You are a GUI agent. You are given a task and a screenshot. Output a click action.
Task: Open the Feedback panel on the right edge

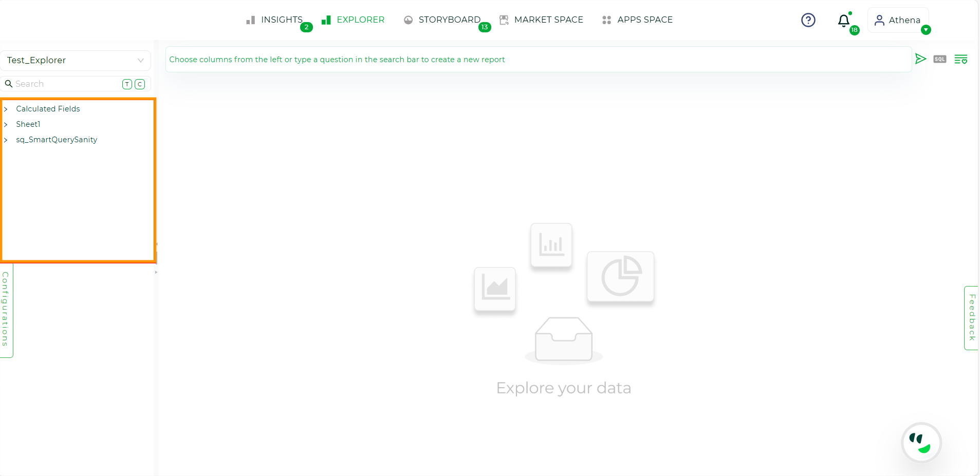971,317
